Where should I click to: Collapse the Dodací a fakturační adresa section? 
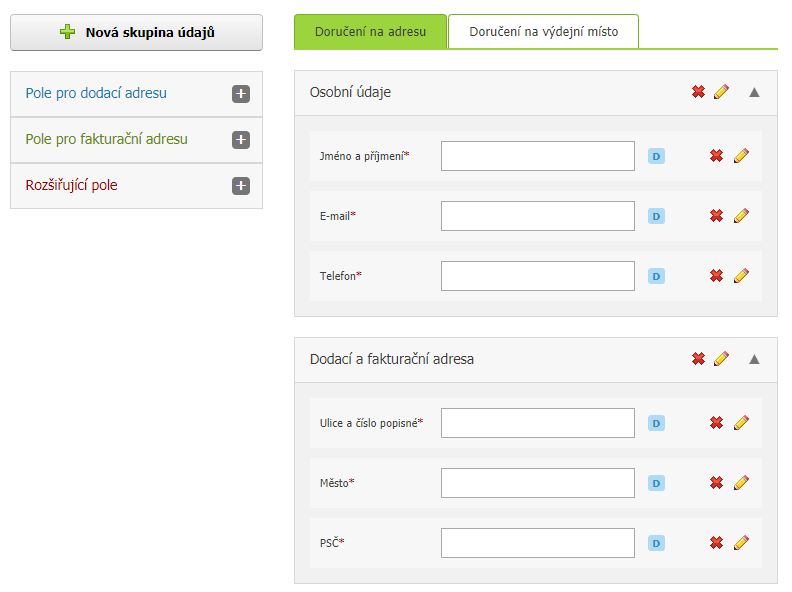coord(754,359)
